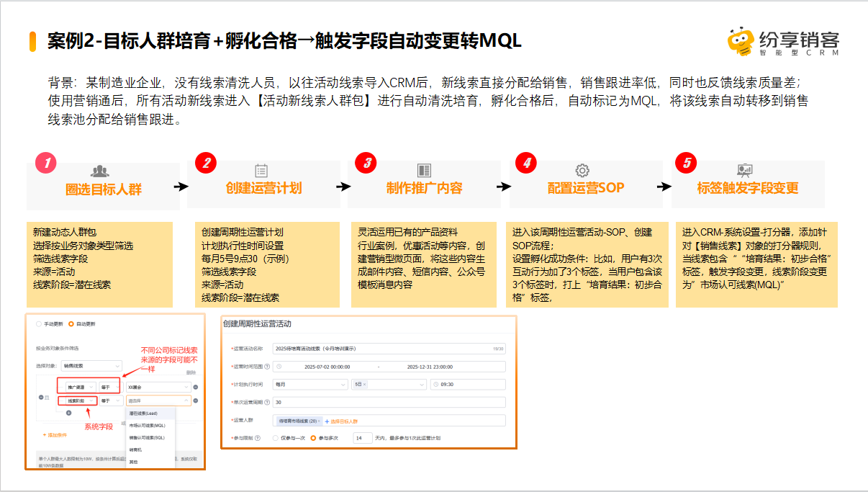Click the 按业务对象条件筛选 label
868x492 pixels.
(57, 349)
